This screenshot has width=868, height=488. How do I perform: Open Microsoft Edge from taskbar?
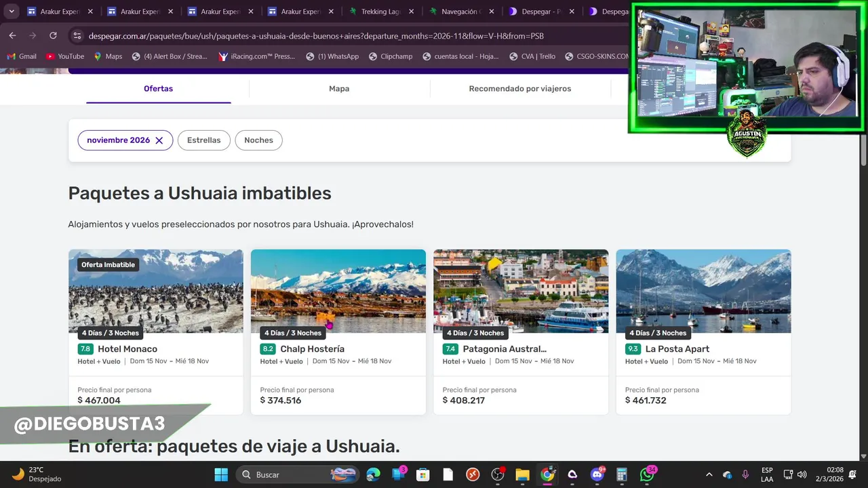(374, 474)
